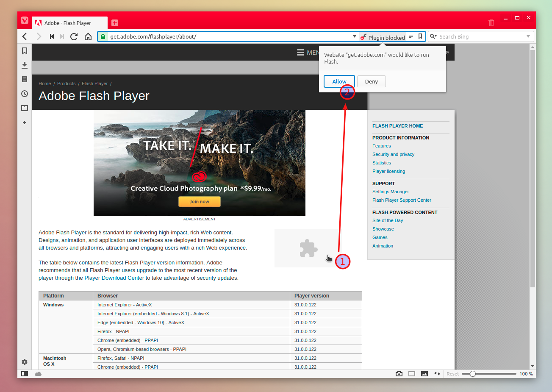Open the Adobe site hamburger menu

pyautogui.click(x=300, y=53)
